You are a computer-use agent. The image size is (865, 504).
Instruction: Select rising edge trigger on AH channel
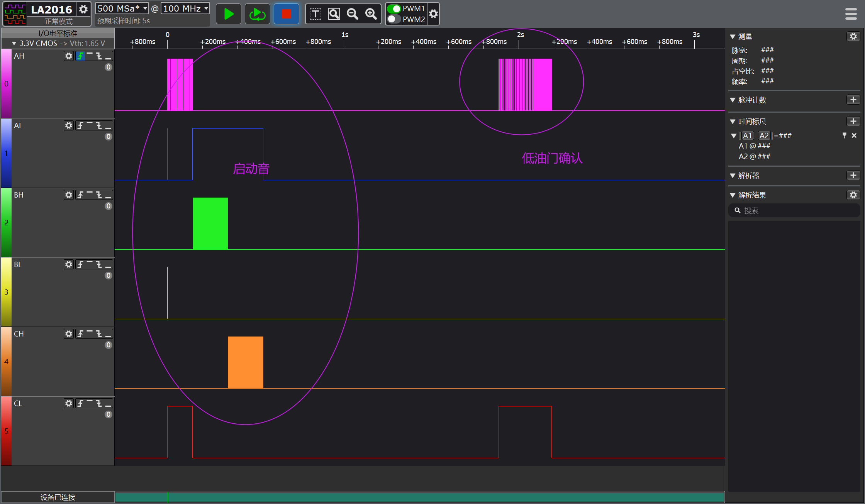[80, 56]
